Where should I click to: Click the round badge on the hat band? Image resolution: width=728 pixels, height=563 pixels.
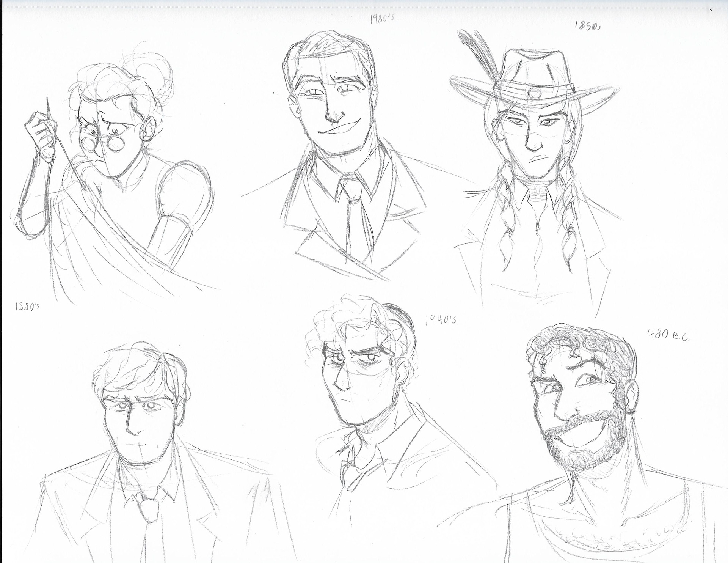535,92
